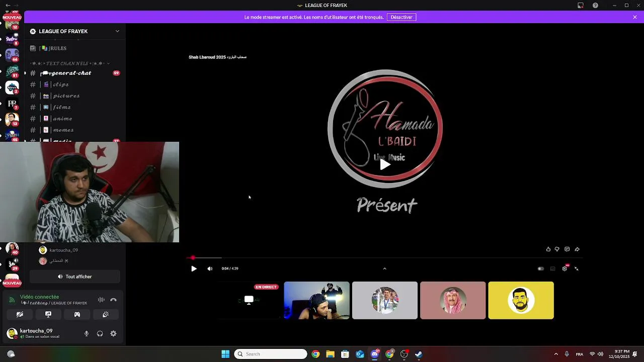The width and height of the screenshot is (644, 362).
Task: Open the server icon with badge 8
Action: [x=12, y=39]
